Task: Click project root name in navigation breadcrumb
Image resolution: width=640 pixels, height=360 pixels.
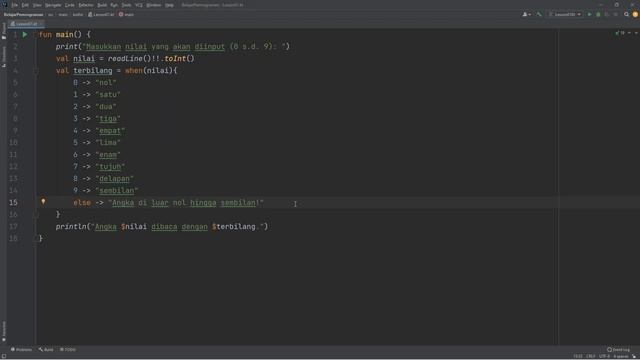Action: 24,14
